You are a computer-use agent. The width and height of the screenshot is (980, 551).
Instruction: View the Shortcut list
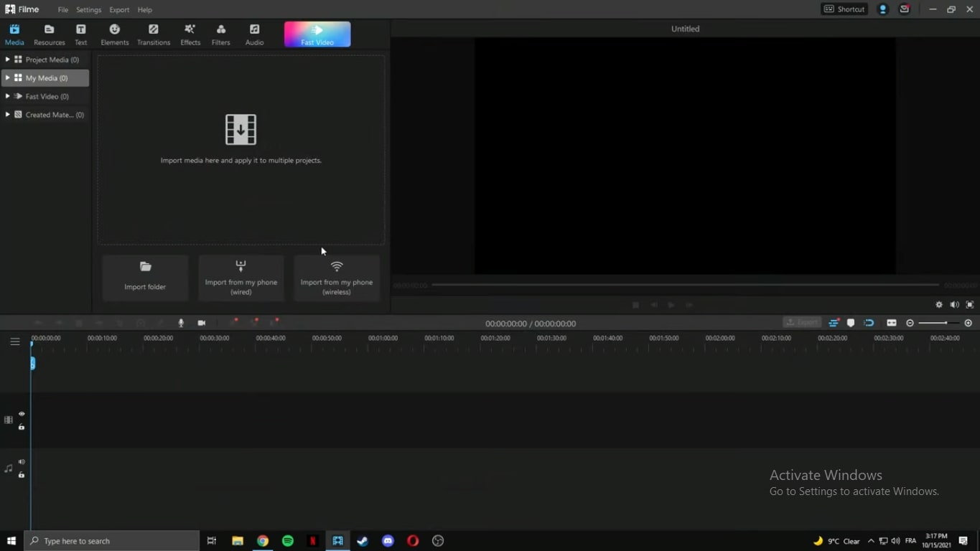[844, 9]
